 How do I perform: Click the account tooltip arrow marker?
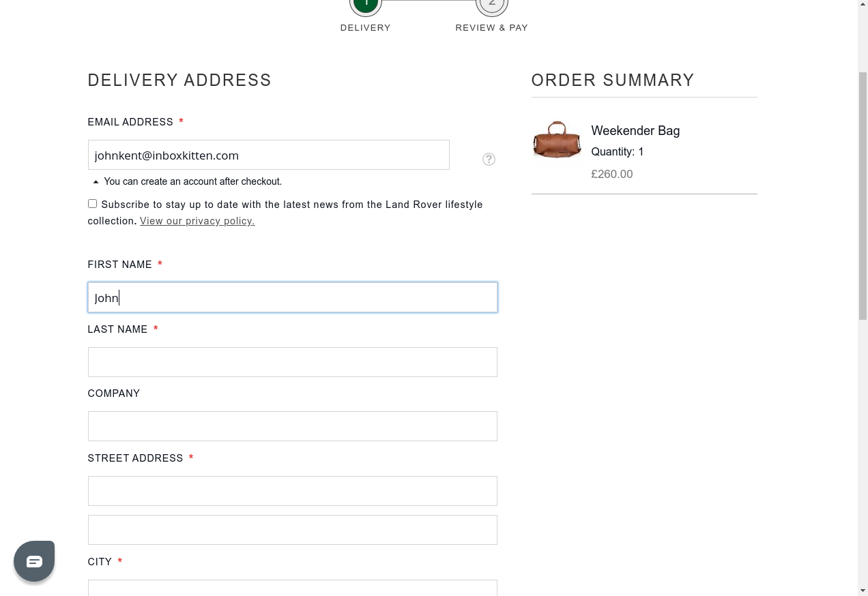click(x=96, y=182)
